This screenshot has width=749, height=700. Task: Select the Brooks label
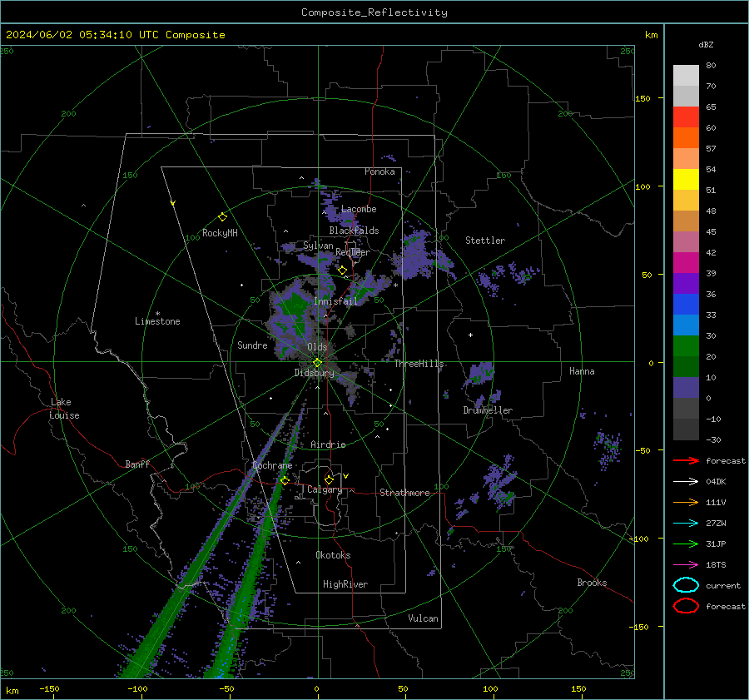[592, 583]
